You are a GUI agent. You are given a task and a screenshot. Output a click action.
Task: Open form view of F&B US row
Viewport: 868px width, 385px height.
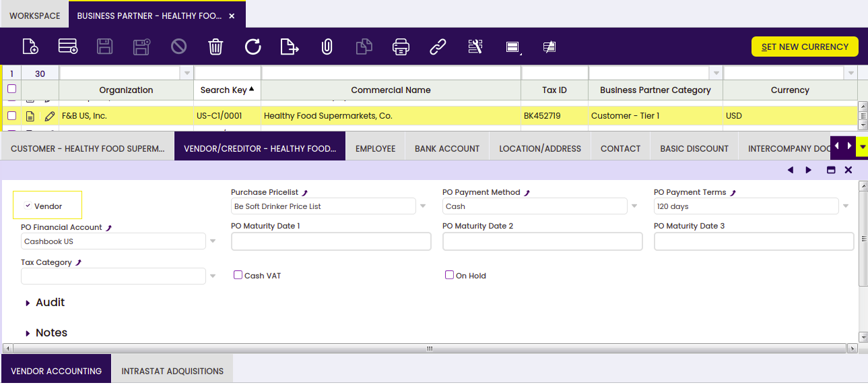pos(30,116)
